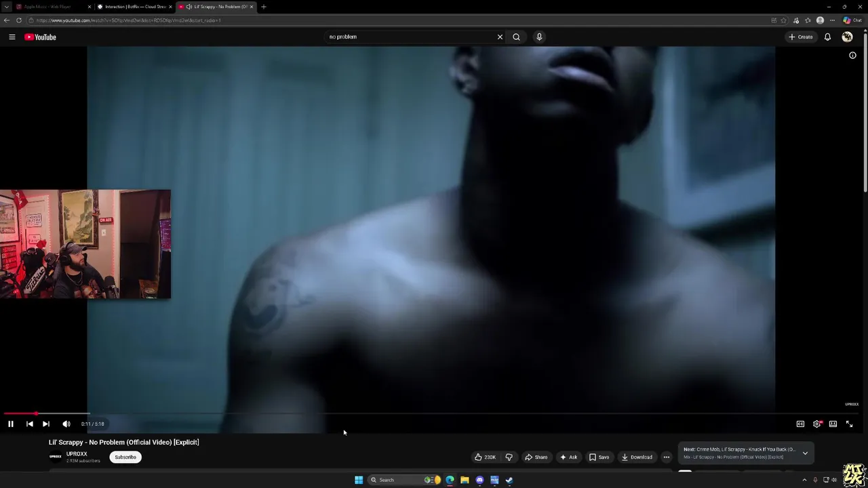
Task: Share the video
Action: [536, 457]
